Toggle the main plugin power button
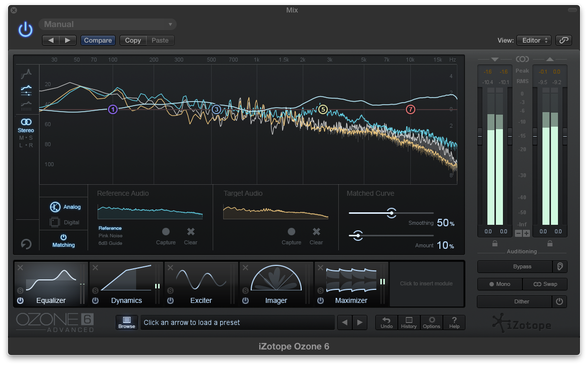 26,29
